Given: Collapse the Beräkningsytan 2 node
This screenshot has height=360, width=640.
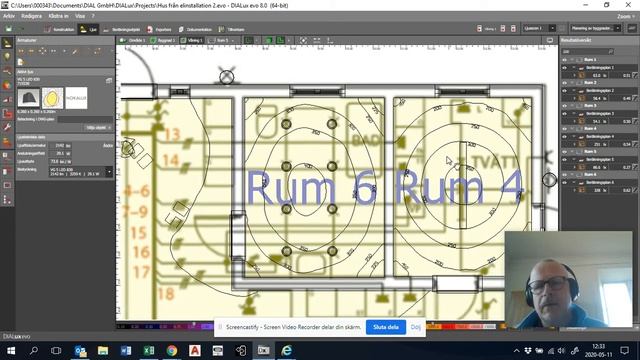Looking at the screenshot, I should (x=575, y=91).
